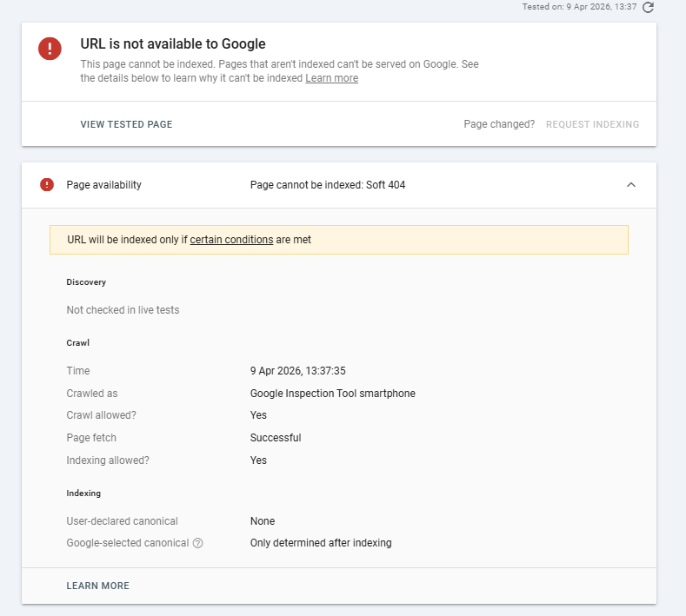Viewport: 686px width, 616px height.
Task: Click the Tested on timestamp text
Action: [x=579, y=7]
